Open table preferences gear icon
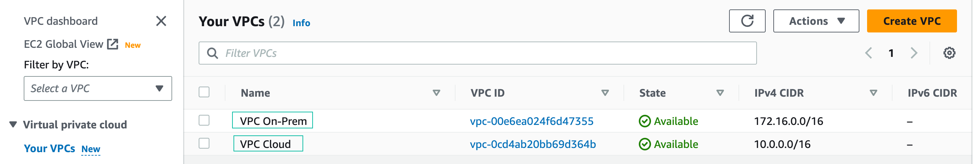This screenshot has width=980, height=164. click(949, 53)
